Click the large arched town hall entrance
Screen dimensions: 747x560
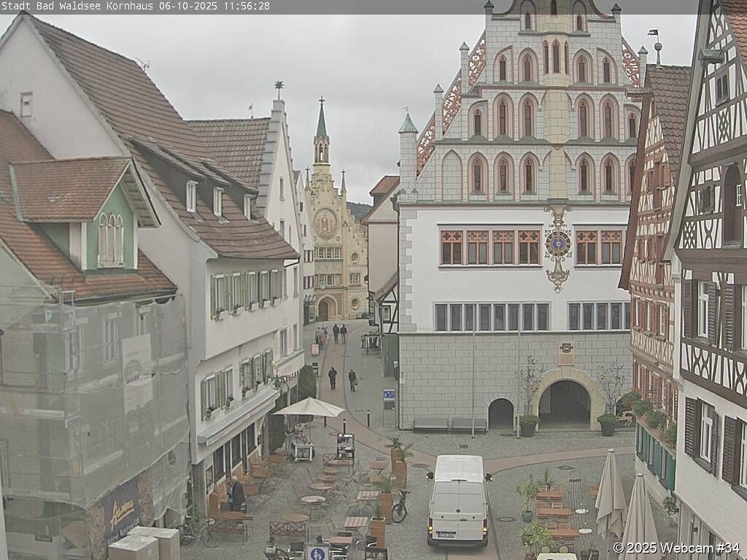[x=565, y=403]
